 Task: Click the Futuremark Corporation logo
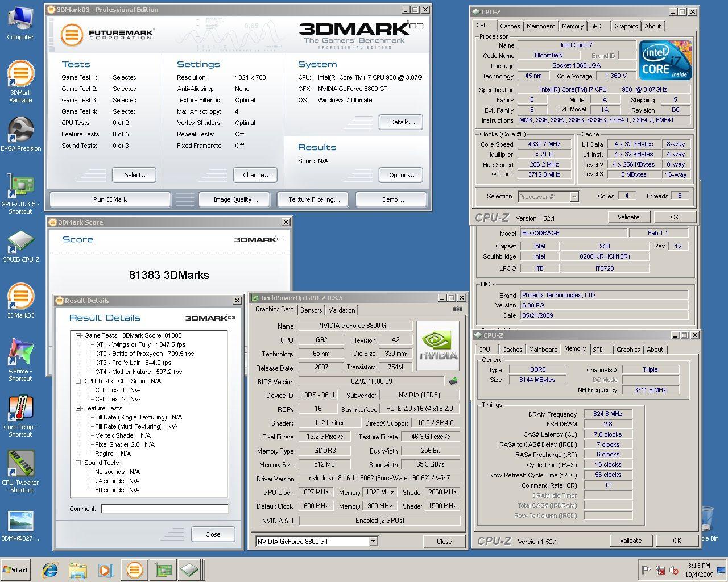(x=107, y=35)
